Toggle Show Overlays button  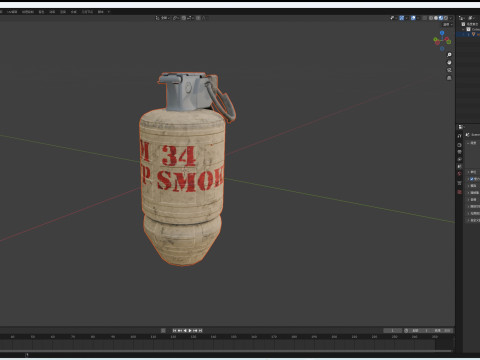coord(413,18)
